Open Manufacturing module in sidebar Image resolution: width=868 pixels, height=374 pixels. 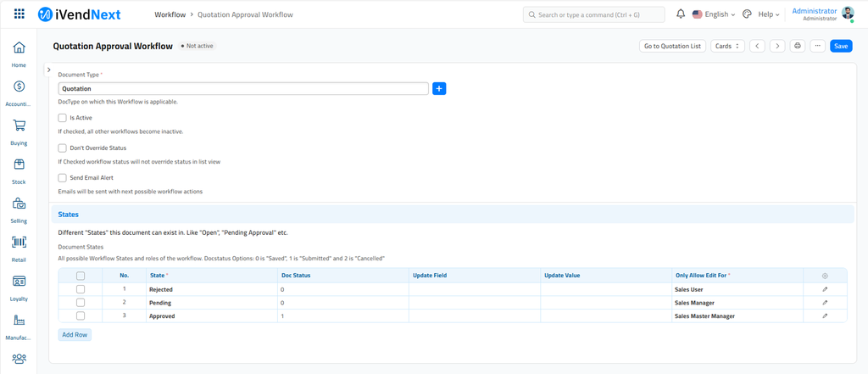click(19, 327)
